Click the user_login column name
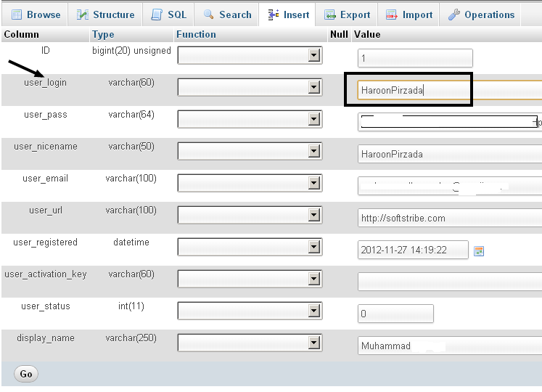Image resolution: width=542 pixels, height=392 pixels. pos(45,83)
